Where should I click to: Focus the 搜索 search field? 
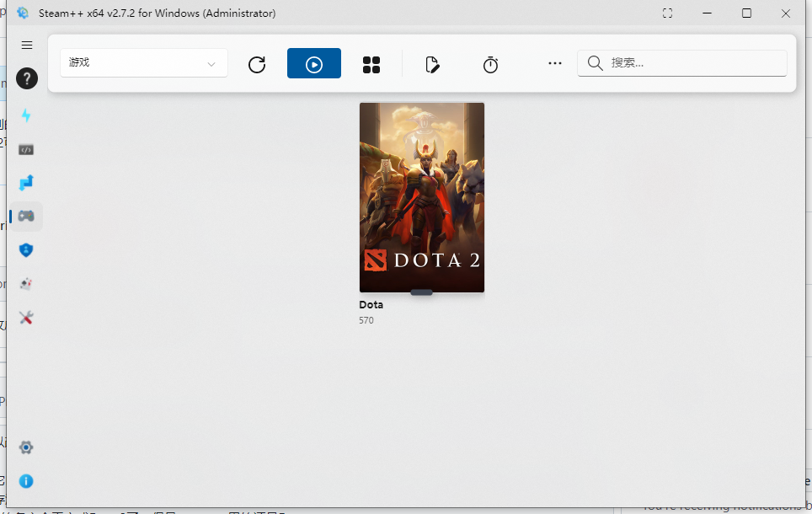682,63
